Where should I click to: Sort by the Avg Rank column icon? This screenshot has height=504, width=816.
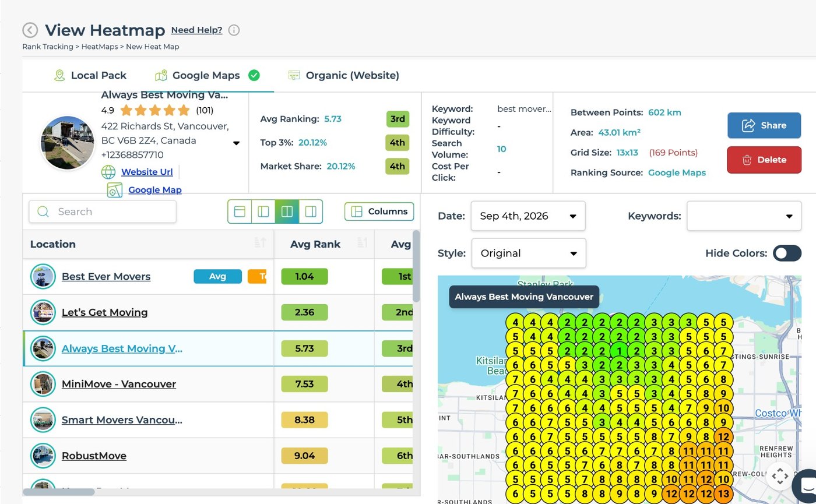pyautogui.click(x=362, y=243)
